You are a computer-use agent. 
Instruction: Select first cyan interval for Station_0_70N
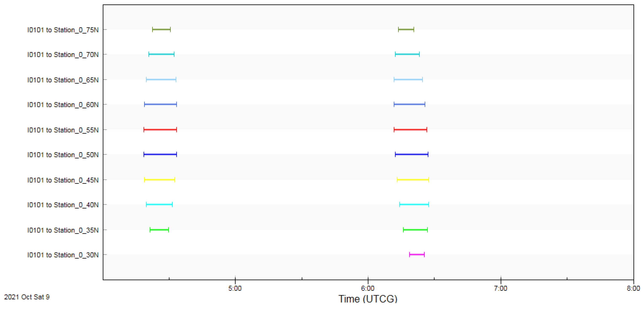pos(161,54)
